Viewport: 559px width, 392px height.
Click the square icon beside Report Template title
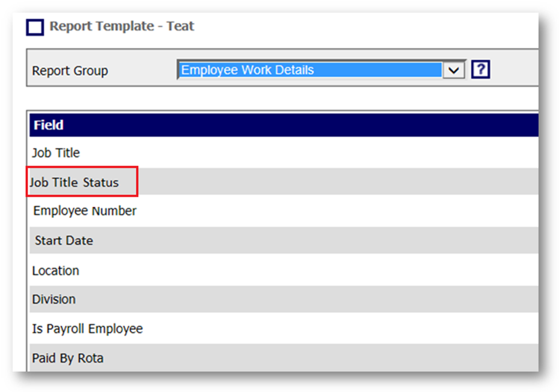click(x=36, y=28)
